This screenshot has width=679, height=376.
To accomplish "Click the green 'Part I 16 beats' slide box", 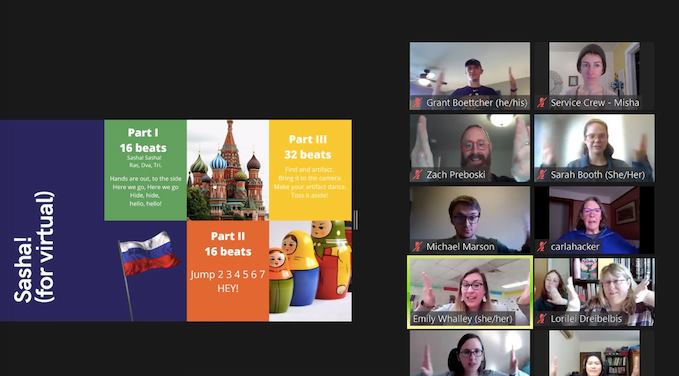I will 146,170.
